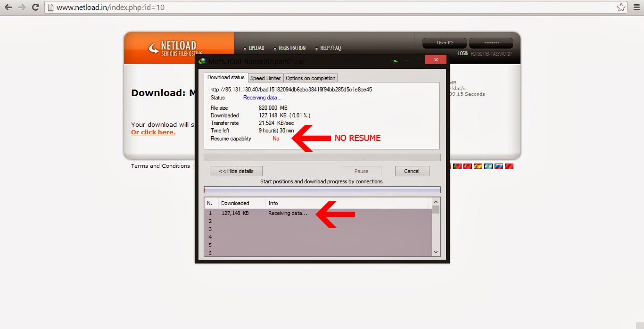Click the IDM globe icon in the title bar
Viewport: 644px width, 329px height.
click(x=203, y=61)
